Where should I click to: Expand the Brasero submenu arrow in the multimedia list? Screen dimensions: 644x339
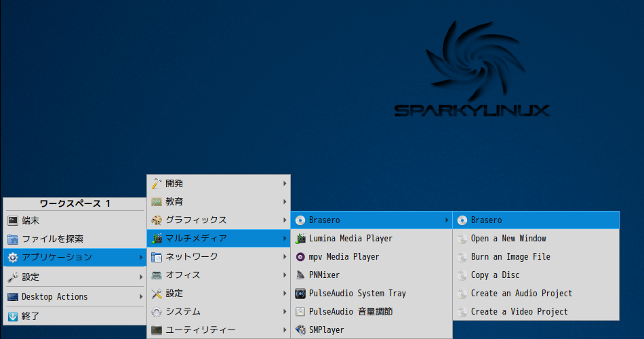click(x=447, y=220)
